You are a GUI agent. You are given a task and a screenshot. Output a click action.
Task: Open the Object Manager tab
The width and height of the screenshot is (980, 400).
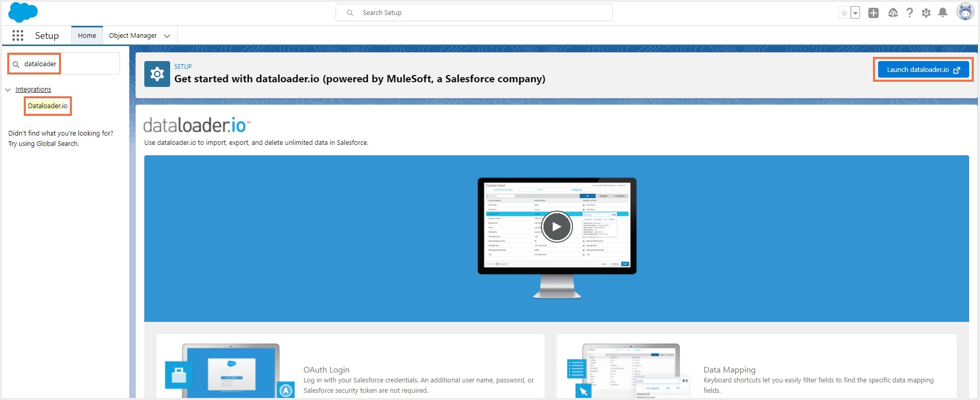133,35
